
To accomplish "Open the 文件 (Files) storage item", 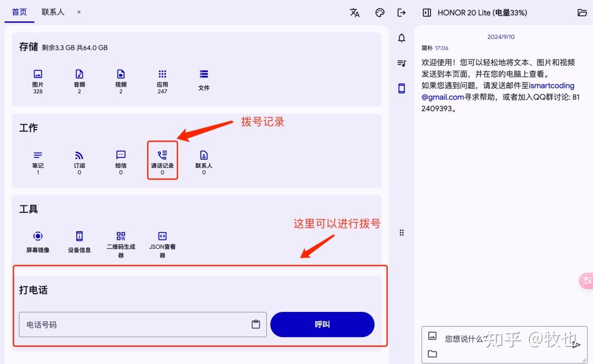I will point(204,80).
